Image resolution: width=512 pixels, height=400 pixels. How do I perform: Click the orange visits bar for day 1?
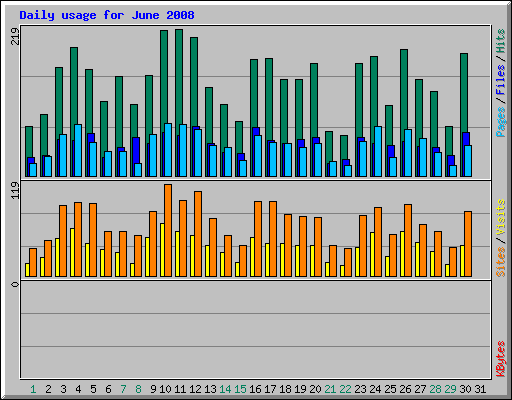pyautogui.click(x=33, y=262)
